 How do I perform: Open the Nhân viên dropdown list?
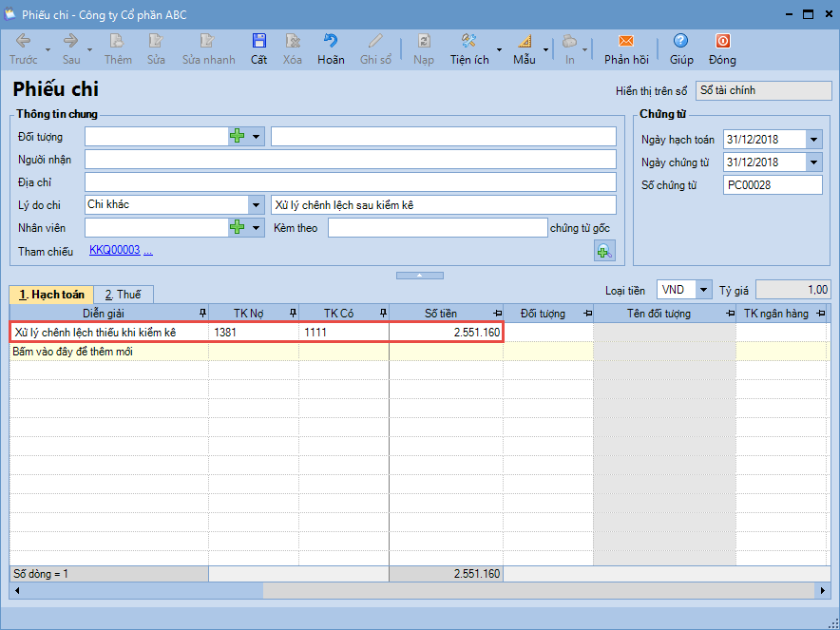coord(257,227)
